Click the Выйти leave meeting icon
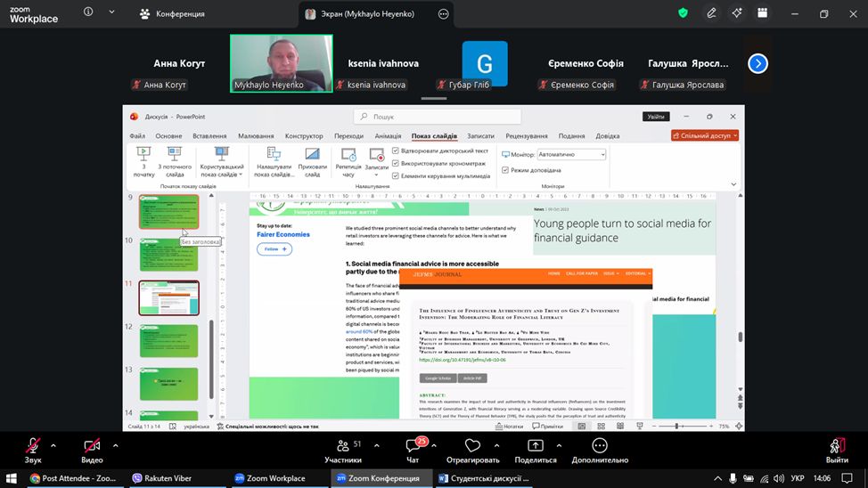This screenshot has height=488, width=868. (837, 445)
